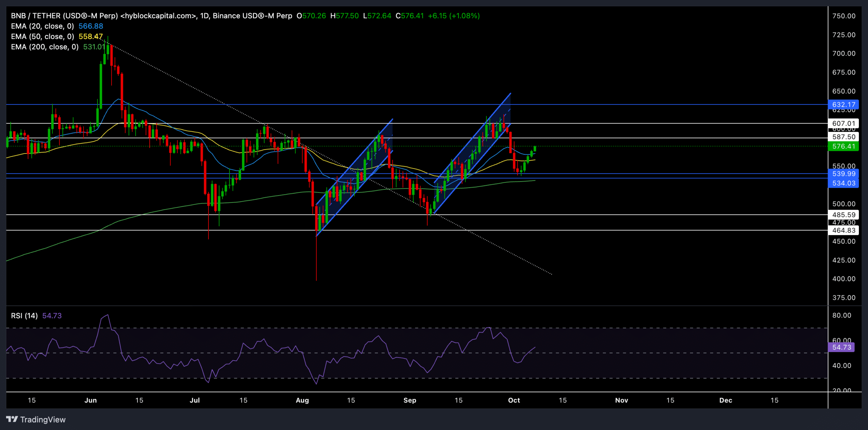The width and height of the screenshot is (868, 430).
Task: Click the TradingView logo
Action: click(x=36, y=419)
